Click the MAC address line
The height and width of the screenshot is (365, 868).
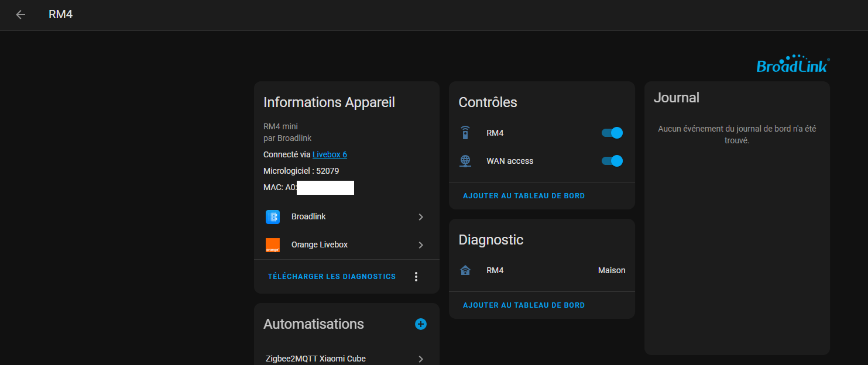click(308, 187)
